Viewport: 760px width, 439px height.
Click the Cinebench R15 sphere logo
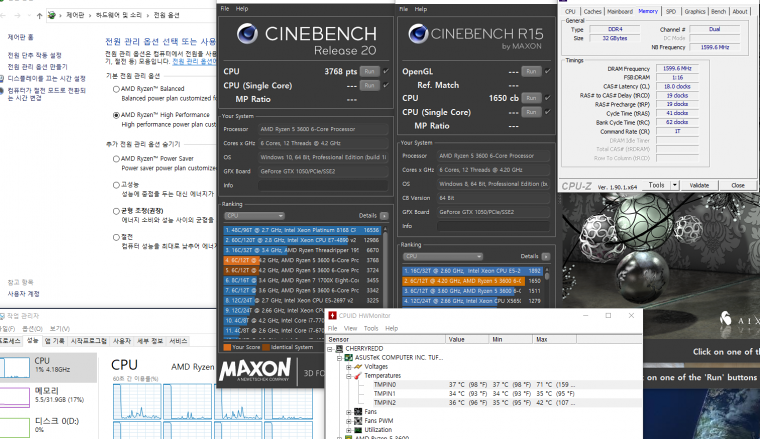[418, 34]
